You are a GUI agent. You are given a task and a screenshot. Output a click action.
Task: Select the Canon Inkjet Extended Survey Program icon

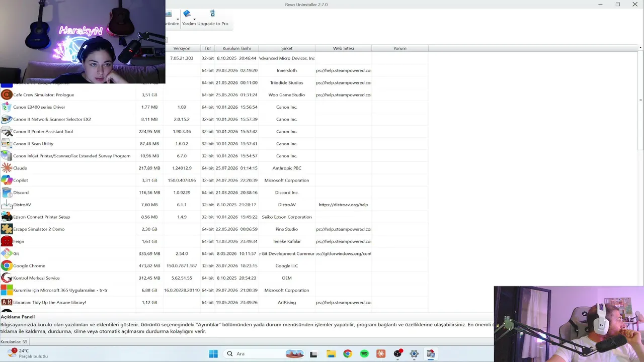point(7,156)
